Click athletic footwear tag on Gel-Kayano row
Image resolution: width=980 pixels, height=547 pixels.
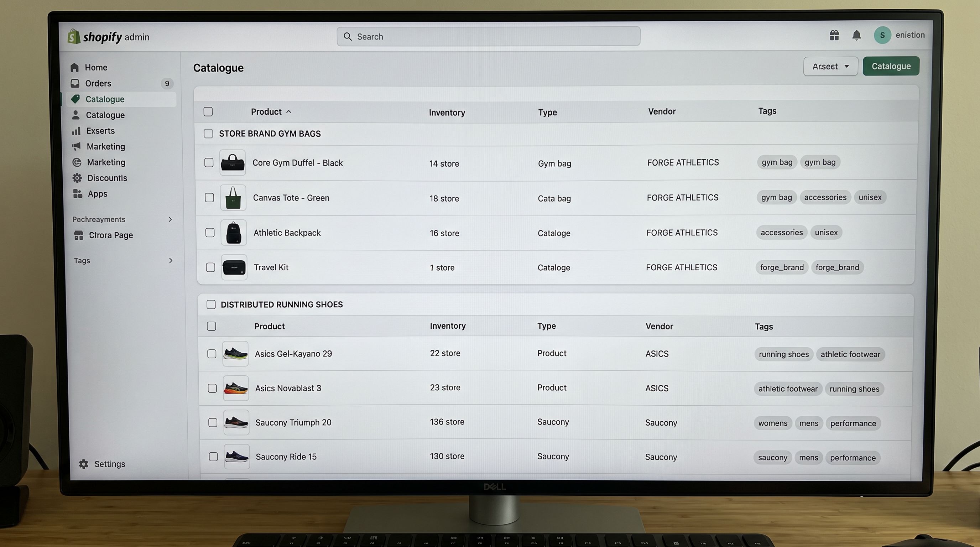point(850,354)
